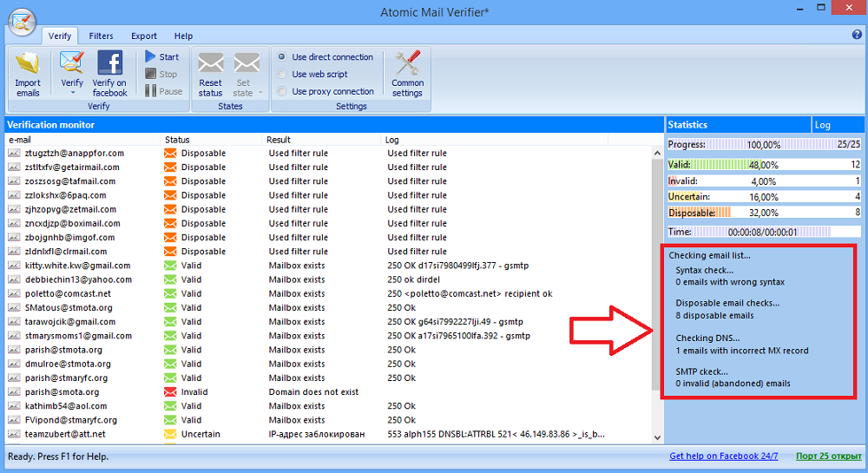The image size is (868, 473).
Task: Click '8 disposable emails' summary text
Action: (x=714, y=315)
